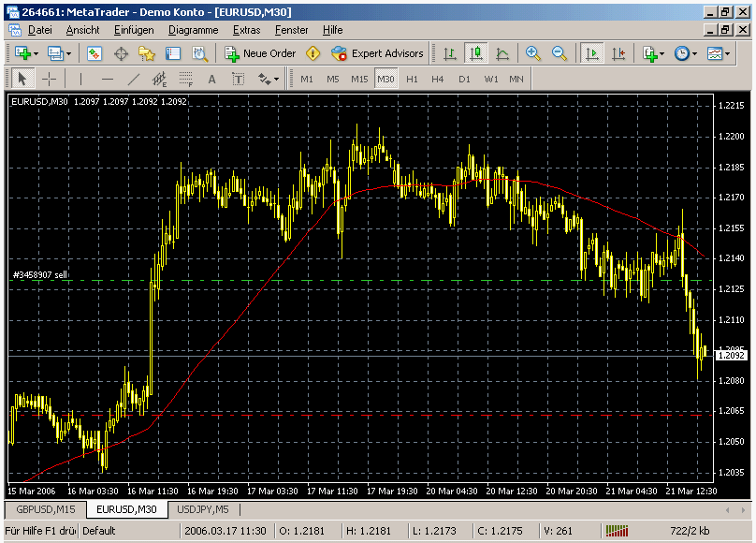Open the Indicators list dropdown
The height and width of the screenshot is (543, 756).
tap(661, 53)
